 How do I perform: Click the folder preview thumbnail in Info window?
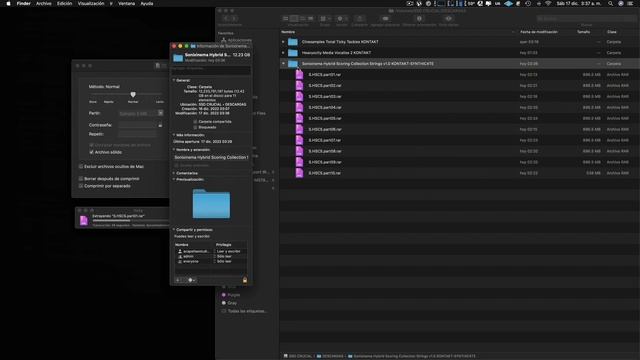pos(211,203)
